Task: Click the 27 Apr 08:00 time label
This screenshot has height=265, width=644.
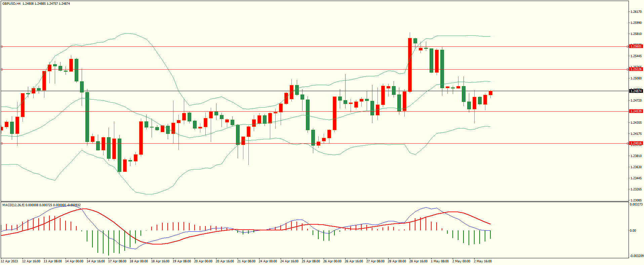Action: coord(375,261)
